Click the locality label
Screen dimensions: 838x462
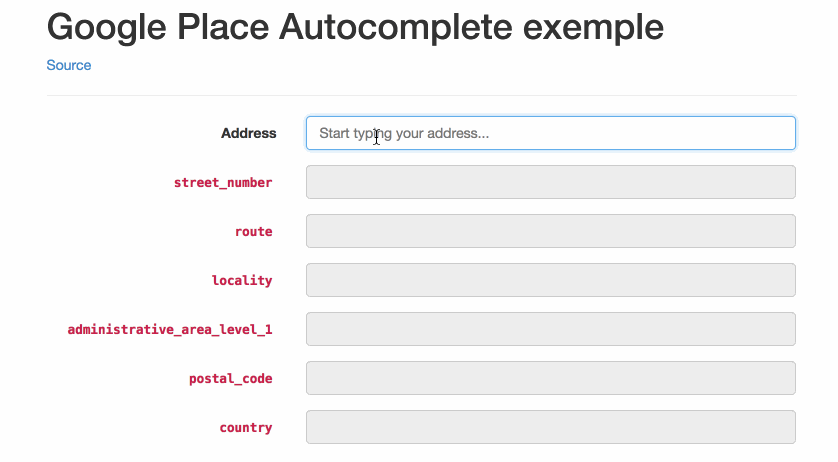point(242,280)
